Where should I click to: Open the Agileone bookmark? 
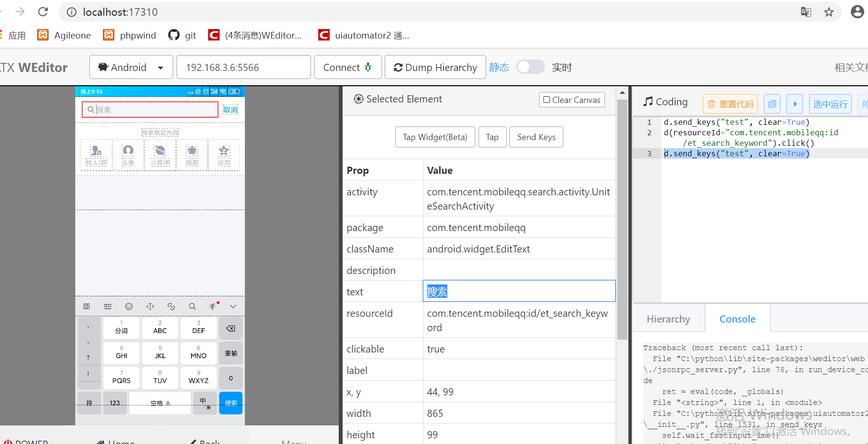click(64, 35)
